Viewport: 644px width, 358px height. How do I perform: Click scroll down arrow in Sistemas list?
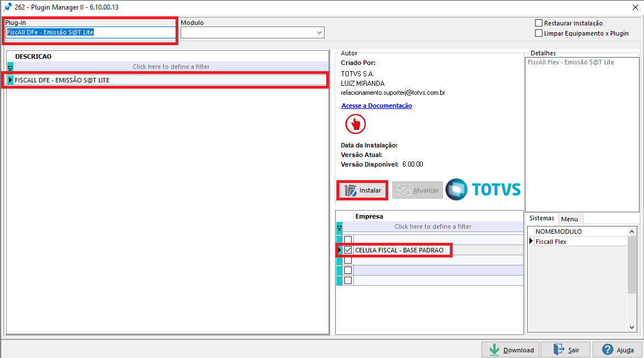pyautogui.click(x=632, y=327)
